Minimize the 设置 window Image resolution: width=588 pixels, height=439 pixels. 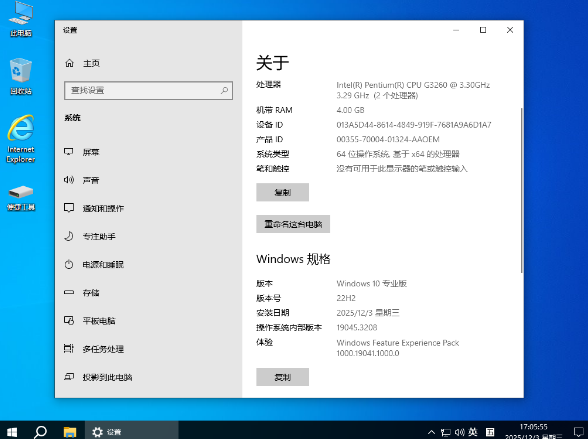(456, 30)
